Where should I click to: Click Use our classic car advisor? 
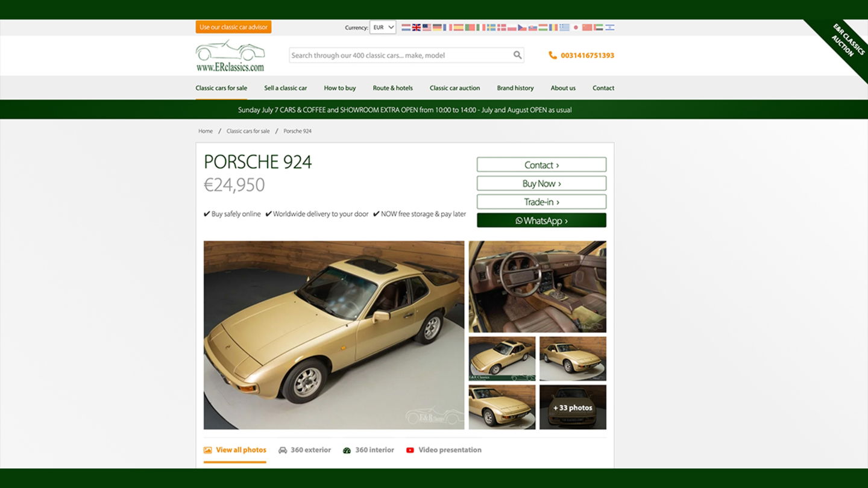pos(233,27)
